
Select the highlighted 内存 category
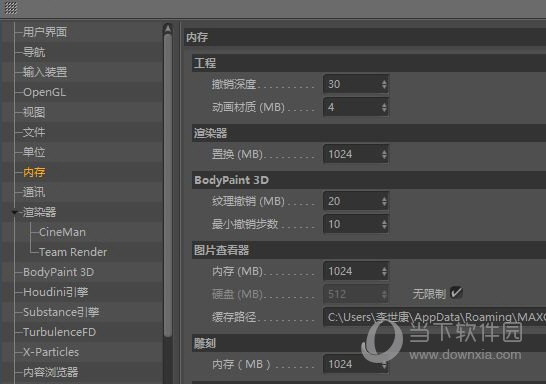click(34, 172)
